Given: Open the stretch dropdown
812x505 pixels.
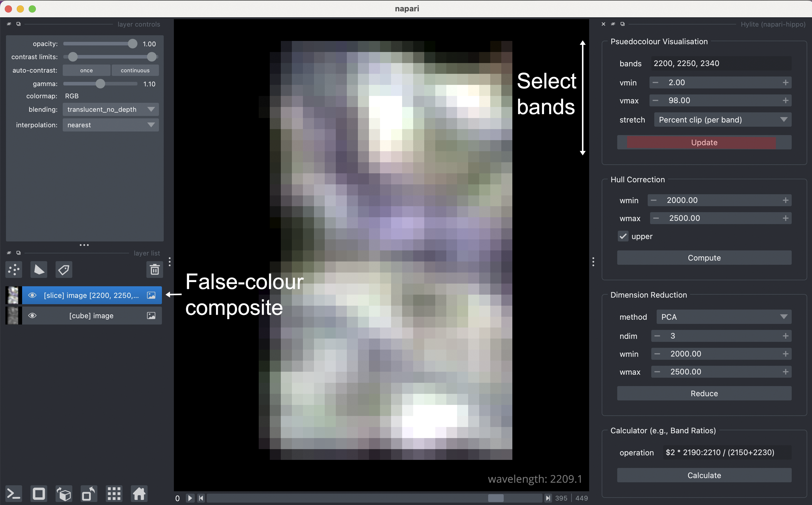Looking at the screenshot, I should tap(722, 120).
